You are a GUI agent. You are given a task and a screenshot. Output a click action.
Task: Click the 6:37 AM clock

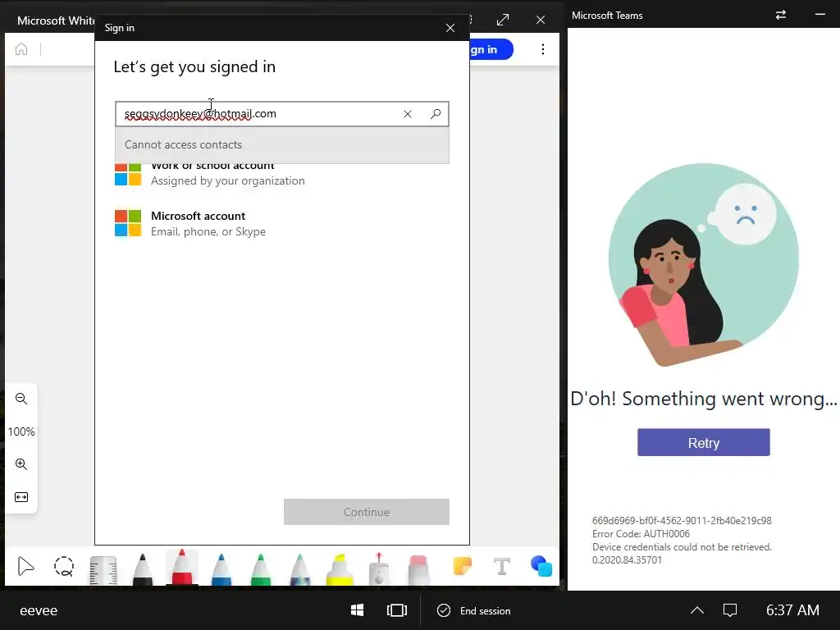pyautogui.click(x=792, y=610)
